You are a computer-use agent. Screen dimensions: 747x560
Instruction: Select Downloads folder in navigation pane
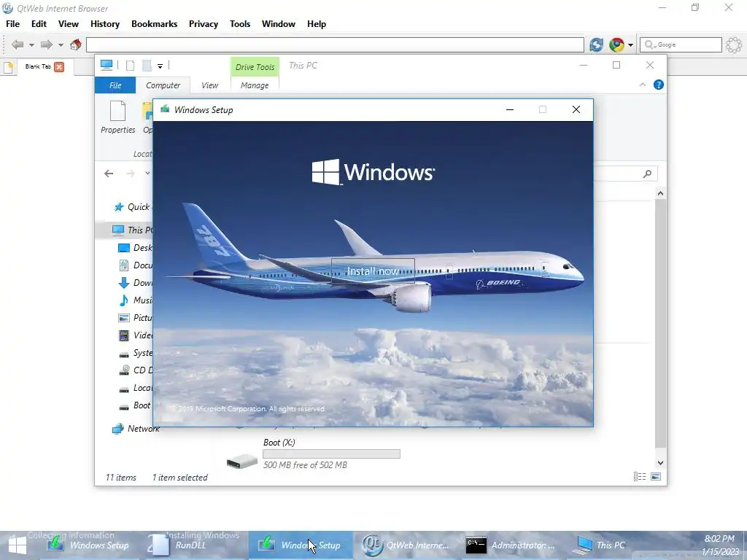click(135, 283)
